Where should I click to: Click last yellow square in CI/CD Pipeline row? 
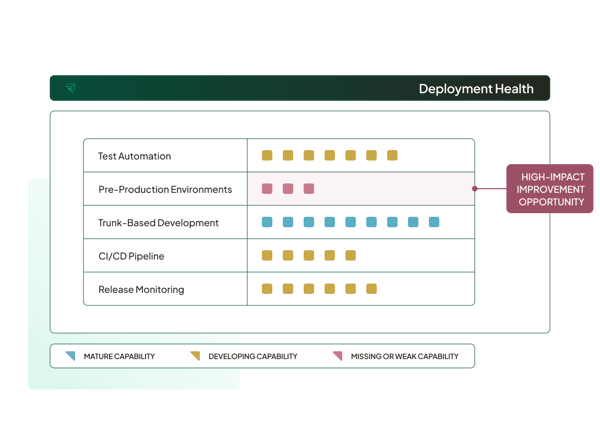(351, 255)
